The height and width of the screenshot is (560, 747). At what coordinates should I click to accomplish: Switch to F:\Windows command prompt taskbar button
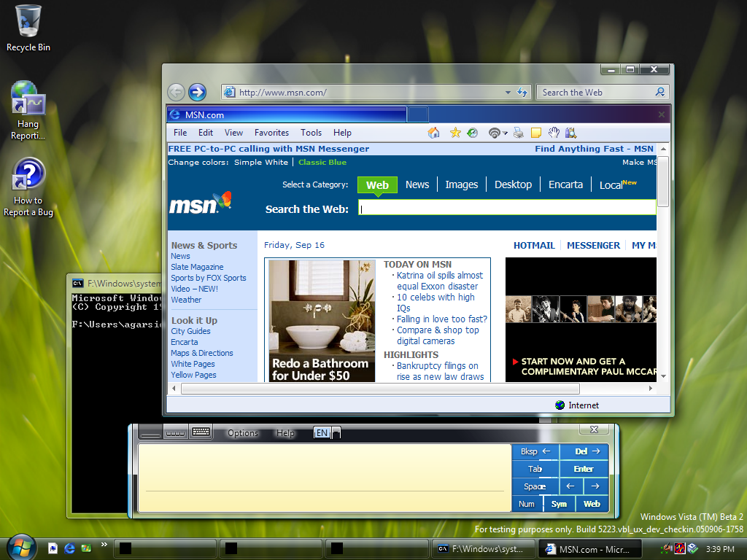[x=483, y=549]
